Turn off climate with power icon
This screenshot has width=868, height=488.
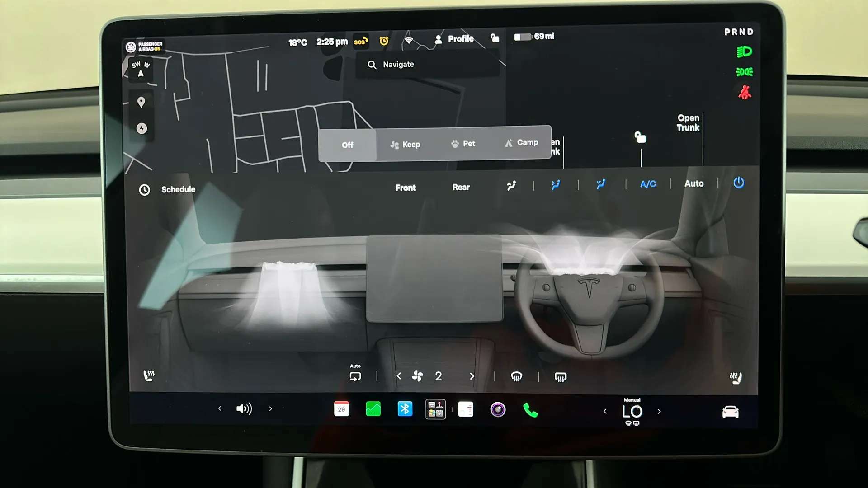[x=739, y=183]
